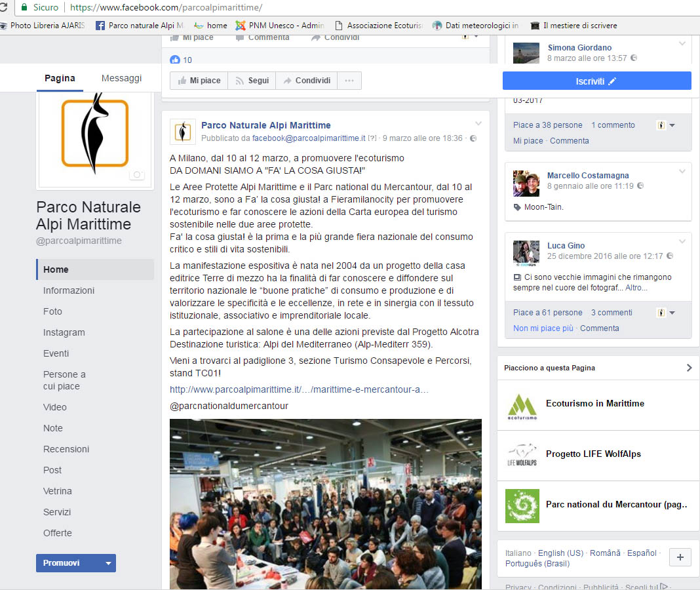The image size is (700, 590).
Task: Click the globe icon beside Marcello Costamagna's timestamp
Action: point(640,186)
